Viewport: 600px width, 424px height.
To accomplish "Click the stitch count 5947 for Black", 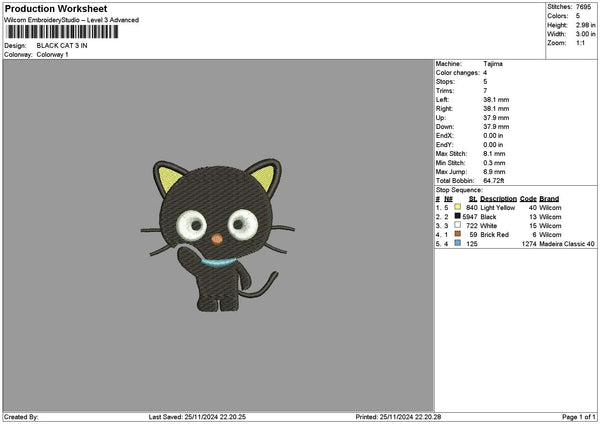I will click(x=470, y=217).
